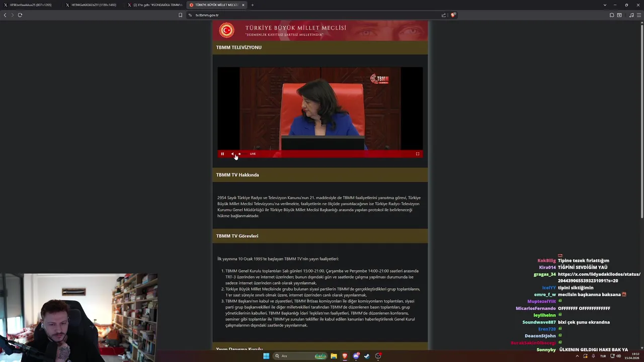Open the browser hamburger menu
This screenshot has width=644, height=362.
[639, 15]
